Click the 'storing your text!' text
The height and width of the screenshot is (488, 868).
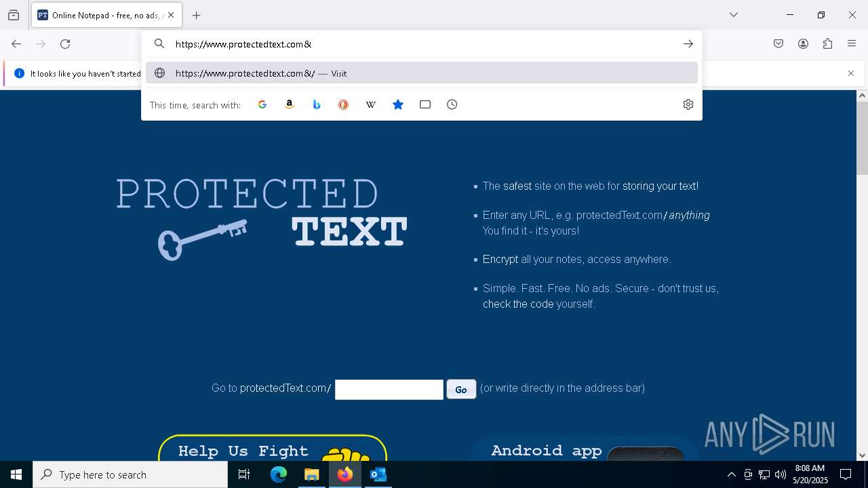[x=660, y=186]
